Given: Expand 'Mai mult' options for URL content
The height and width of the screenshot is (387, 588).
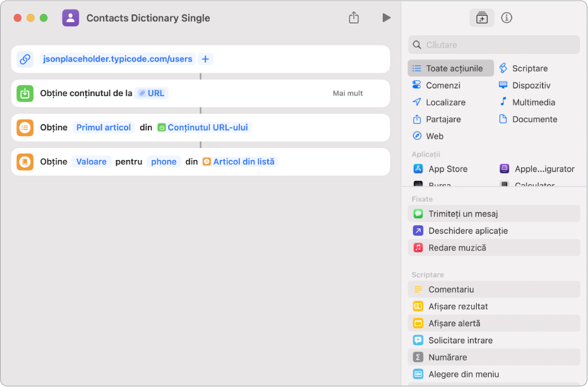Looking at the screenshot, I should (348, 93).
